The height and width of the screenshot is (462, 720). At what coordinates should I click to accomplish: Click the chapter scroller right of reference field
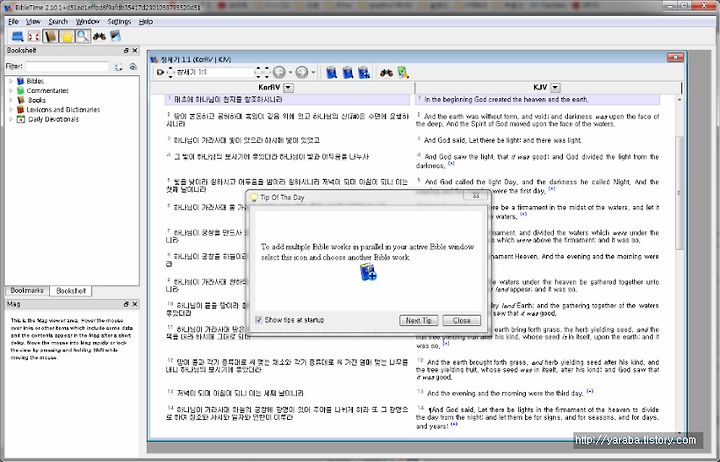pos(258,72)
